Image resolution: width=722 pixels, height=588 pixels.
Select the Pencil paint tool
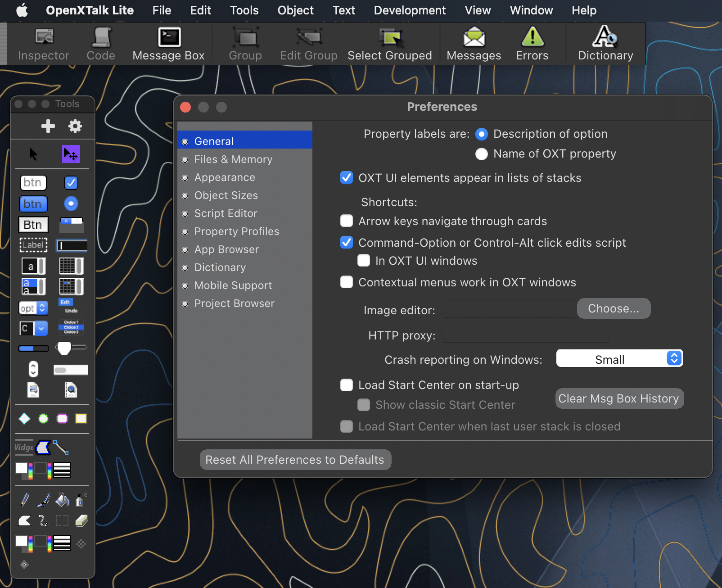25,500
